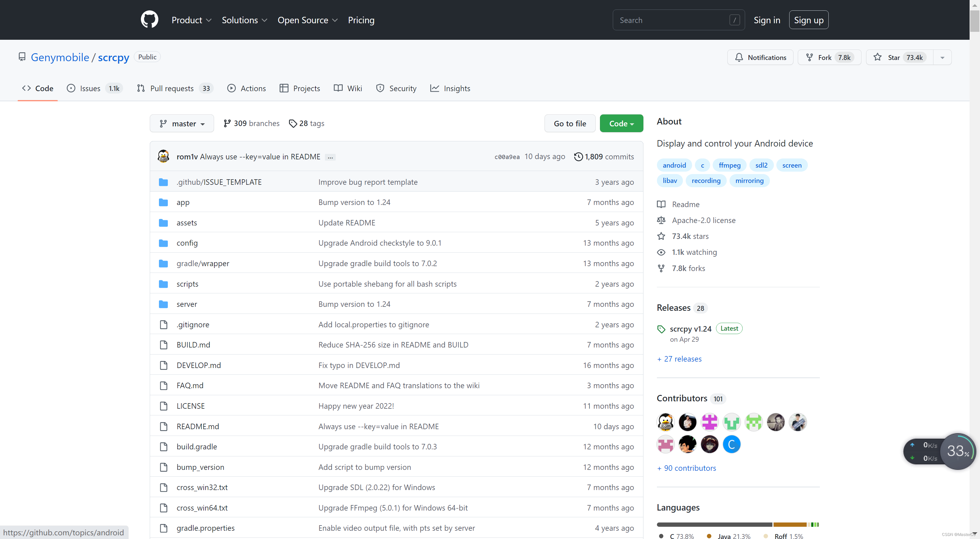
Task: Click the bell icon in Notifications
Action: click(x=739, y=58)
